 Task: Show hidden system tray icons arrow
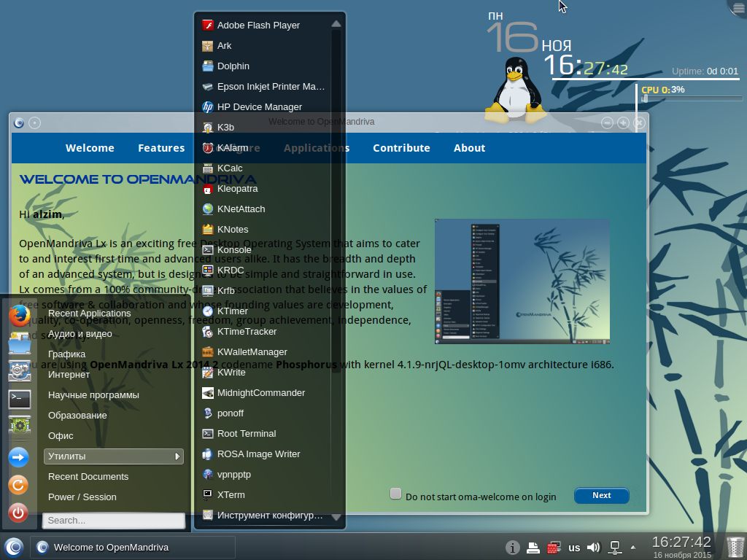pyautogui.click(x=633, y=547)
